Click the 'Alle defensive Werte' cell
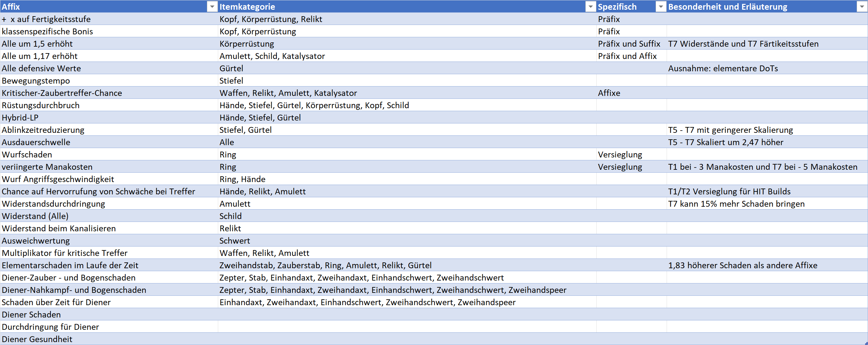868x345 pixels. coord(109,68)
